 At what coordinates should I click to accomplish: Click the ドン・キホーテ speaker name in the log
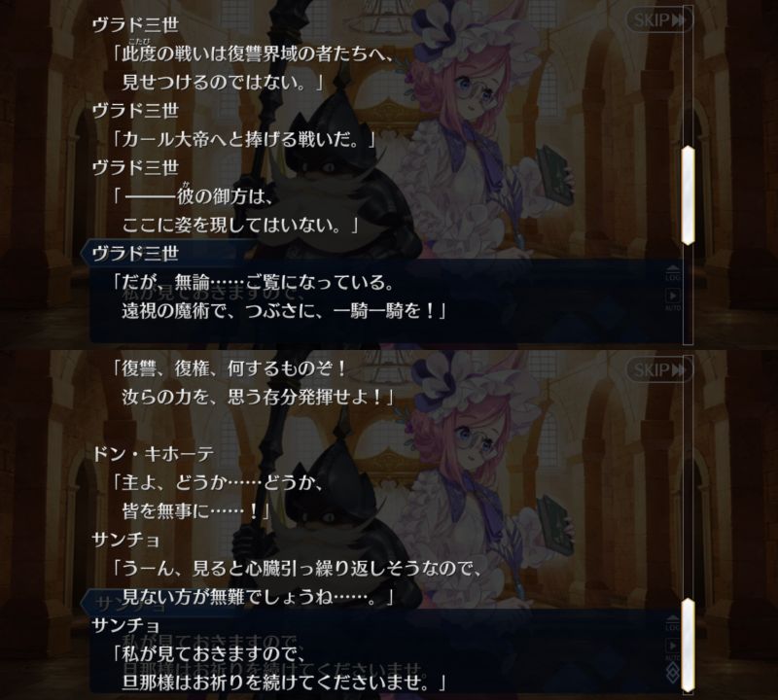tap(153, 454)
